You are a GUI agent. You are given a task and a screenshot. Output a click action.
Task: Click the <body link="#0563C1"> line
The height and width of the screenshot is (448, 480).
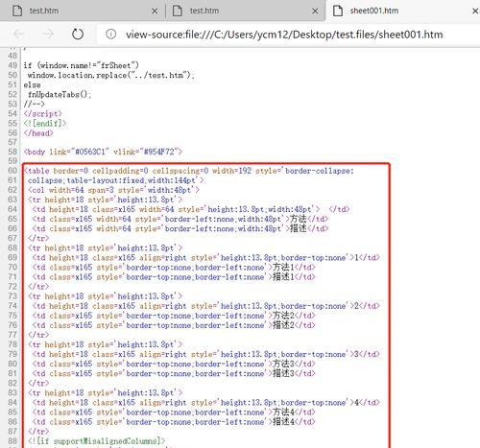pyautogui.click(x=103, y=152)
